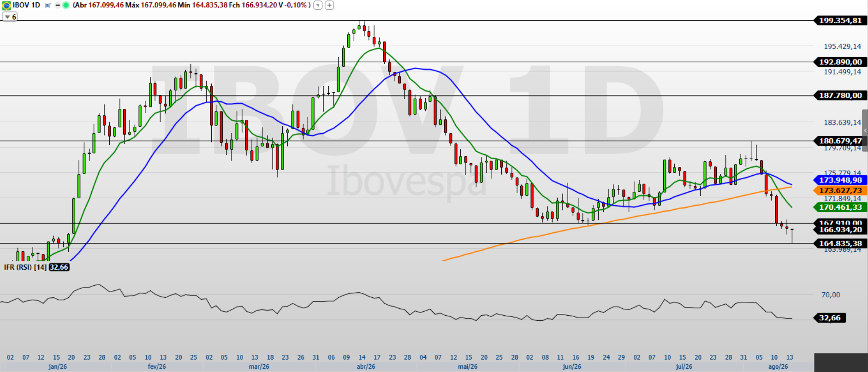Click the orange 173.627,73 moving average tag
Viewport: 868px width, 372px height.
pos(840,190)
